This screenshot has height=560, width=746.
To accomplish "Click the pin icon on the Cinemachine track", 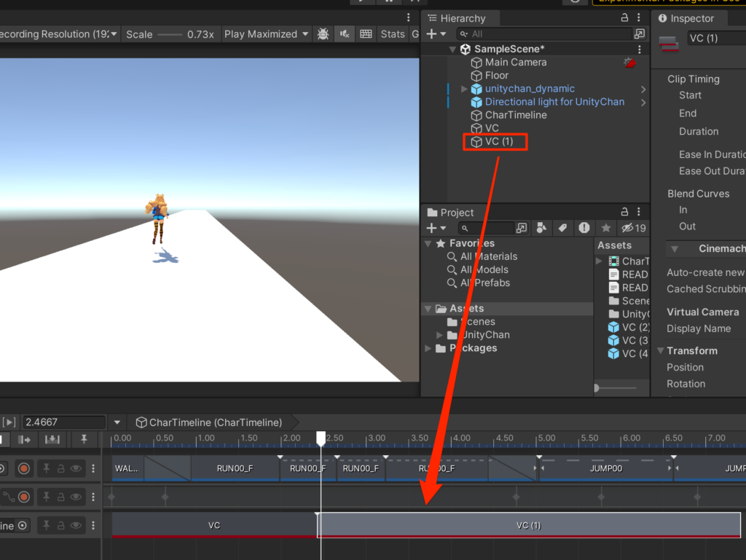I will (x=46, y=526).
